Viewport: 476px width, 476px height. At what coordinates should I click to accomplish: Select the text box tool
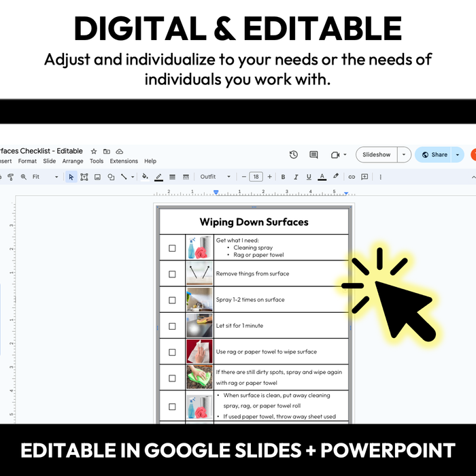coord(84,177)
